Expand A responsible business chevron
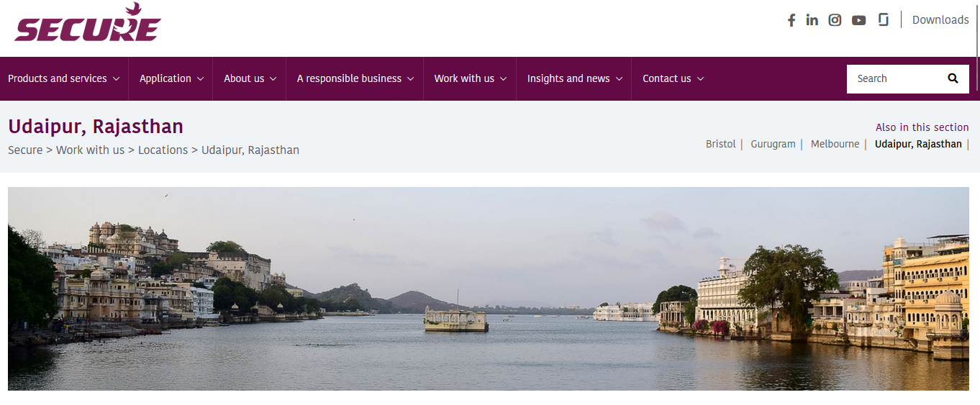 tap(410, 79)
